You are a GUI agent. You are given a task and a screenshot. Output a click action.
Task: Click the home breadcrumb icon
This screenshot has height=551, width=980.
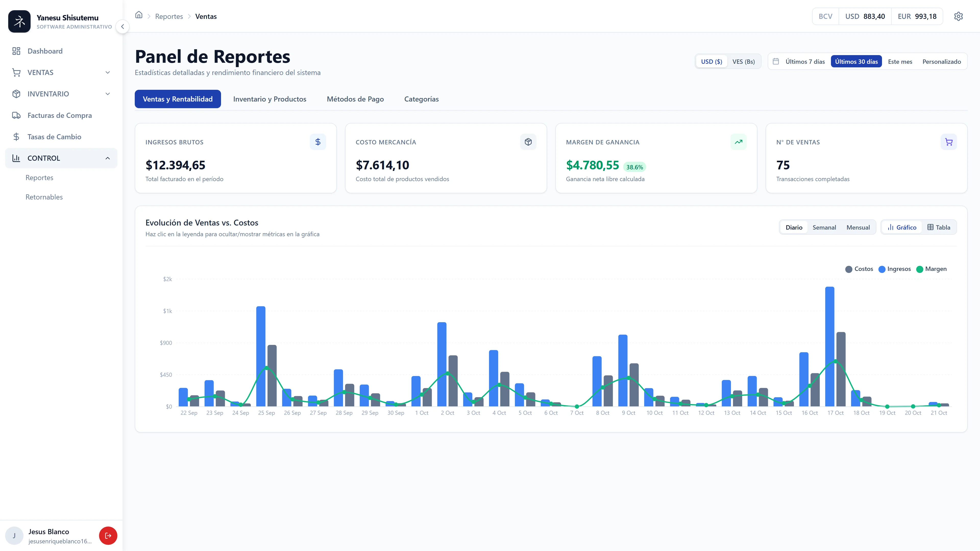tap(139, 15)
